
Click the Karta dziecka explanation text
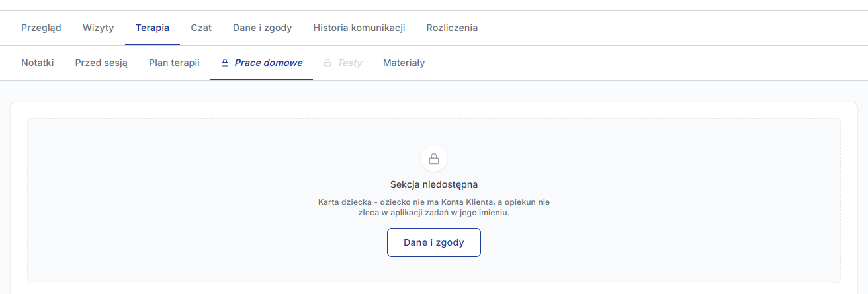[x=434, y=207]
